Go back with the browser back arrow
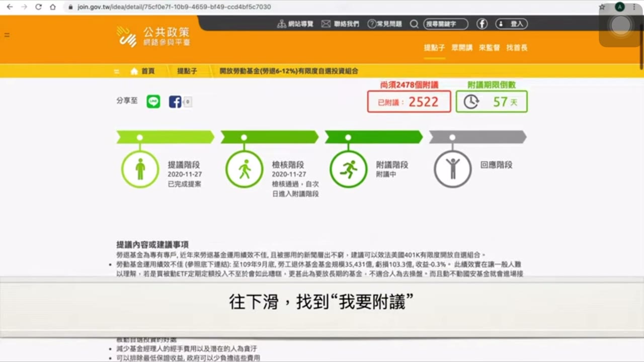Viewport: 644px width, 362px height. click(x=10, y=7)
